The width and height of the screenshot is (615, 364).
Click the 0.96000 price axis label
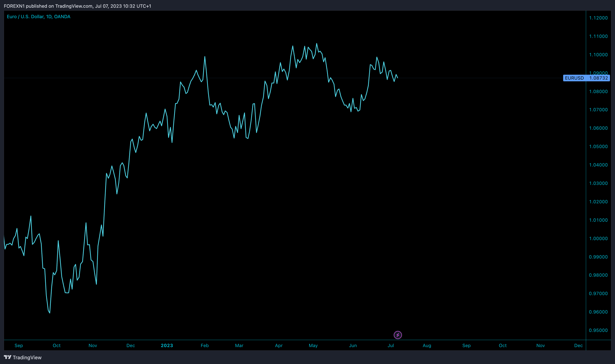pos(598,312)
